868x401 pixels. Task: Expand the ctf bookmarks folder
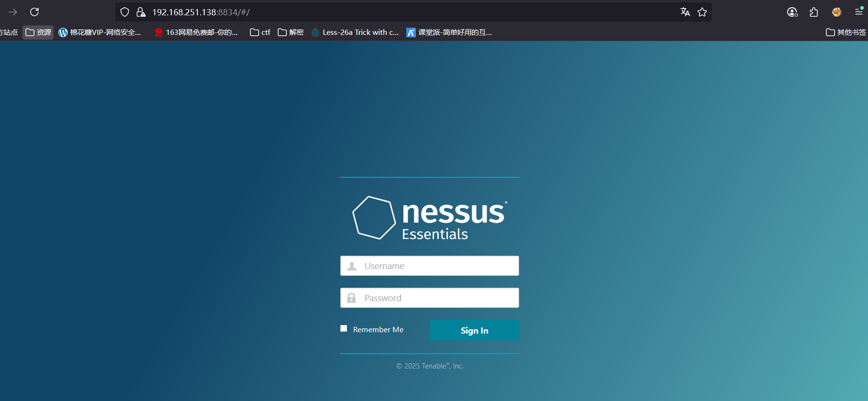260,32
